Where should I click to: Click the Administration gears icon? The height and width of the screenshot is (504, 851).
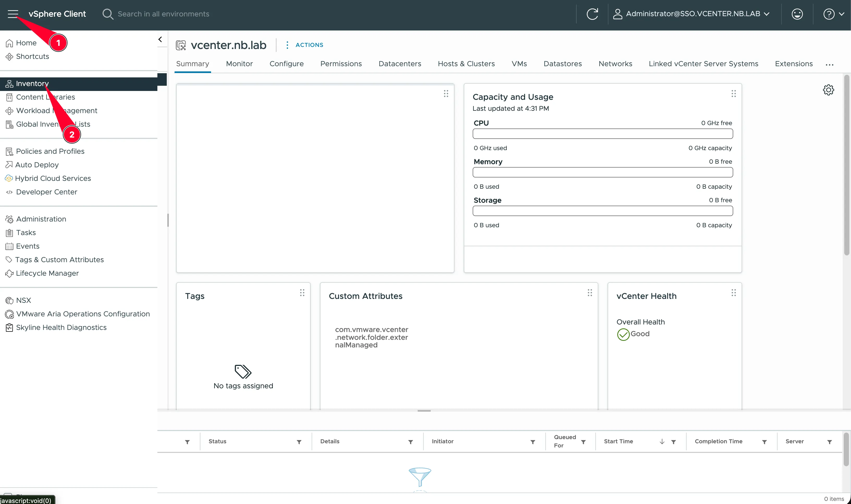tap(9, 219)
